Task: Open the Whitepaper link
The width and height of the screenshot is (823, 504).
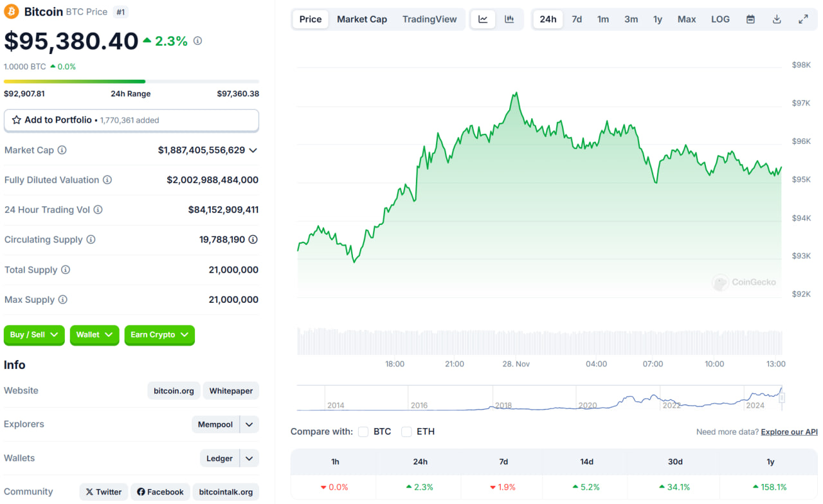Action: 231,391
